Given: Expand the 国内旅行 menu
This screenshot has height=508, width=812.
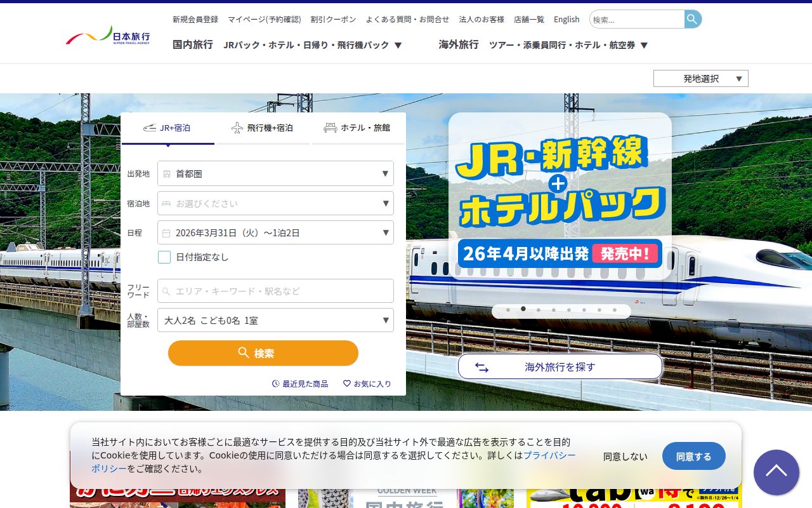Looking at the screenshot, I should (x=193, y=44).
